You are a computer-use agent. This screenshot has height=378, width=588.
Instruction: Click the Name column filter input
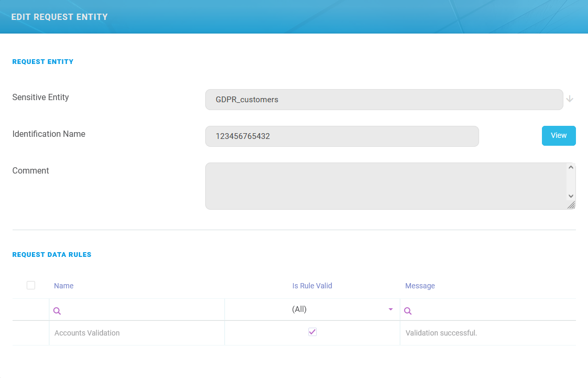click(141, 310)
